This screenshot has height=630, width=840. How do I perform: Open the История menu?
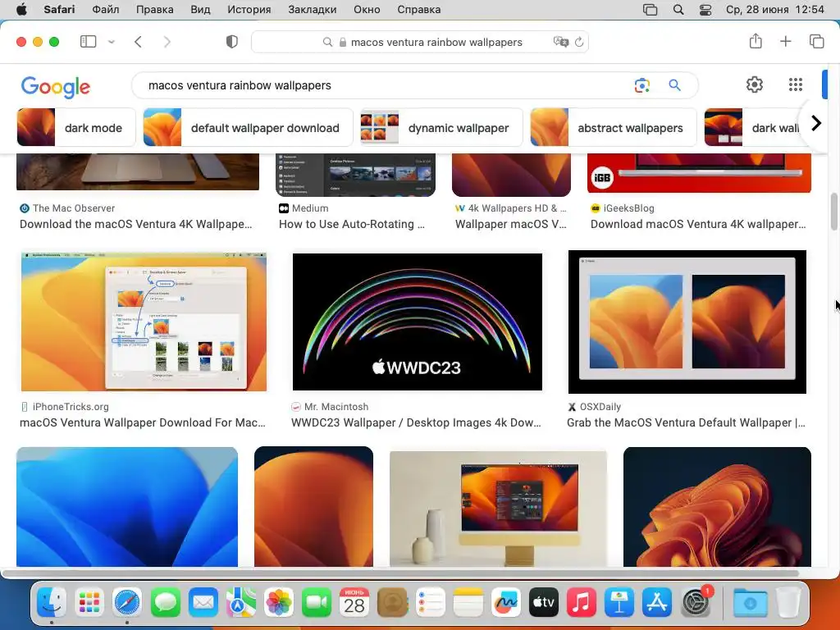249,10
